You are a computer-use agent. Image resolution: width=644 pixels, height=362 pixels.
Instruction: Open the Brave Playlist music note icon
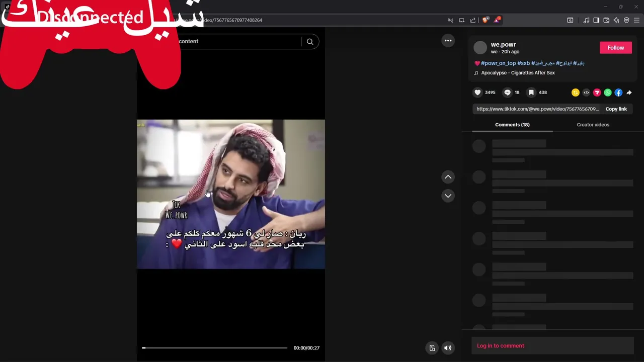586,20
